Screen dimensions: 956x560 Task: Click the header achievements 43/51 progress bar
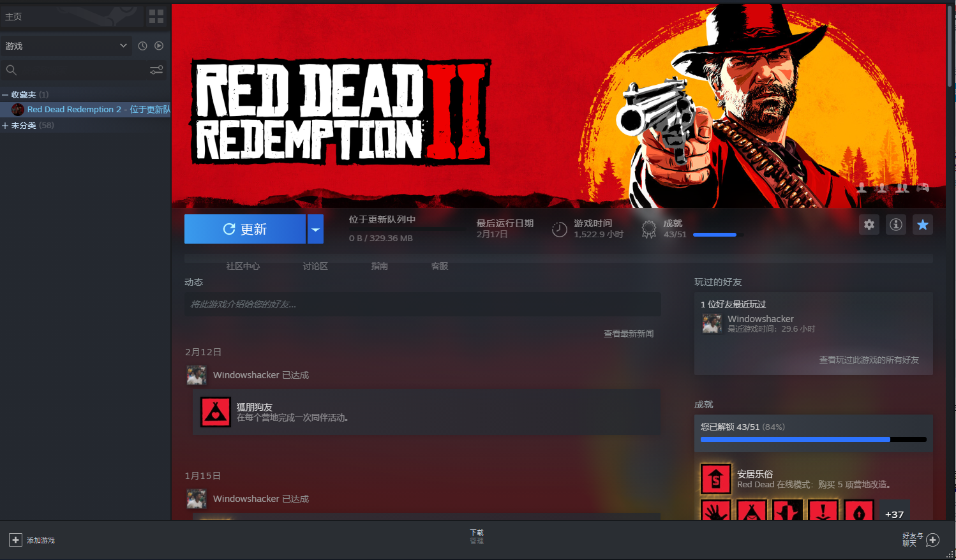click(x=717, y=235)
